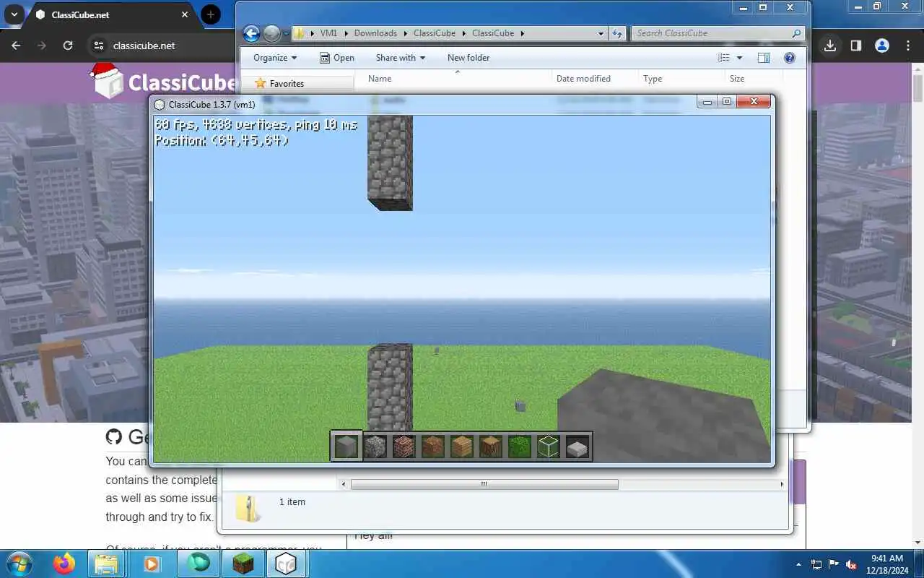Open Chrome three-dot menu
The height and width of the screenshot is (578, 924).
(908, 46)
